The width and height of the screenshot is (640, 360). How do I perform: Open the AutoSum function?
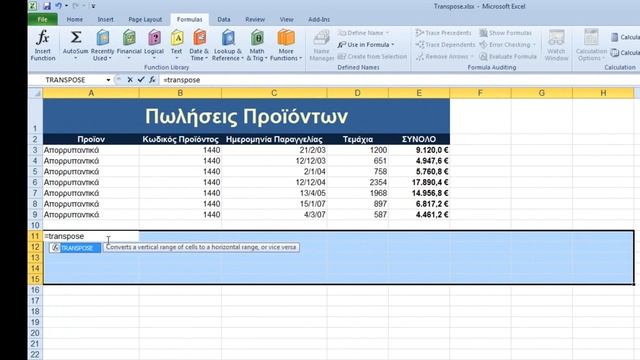[76, 45]
